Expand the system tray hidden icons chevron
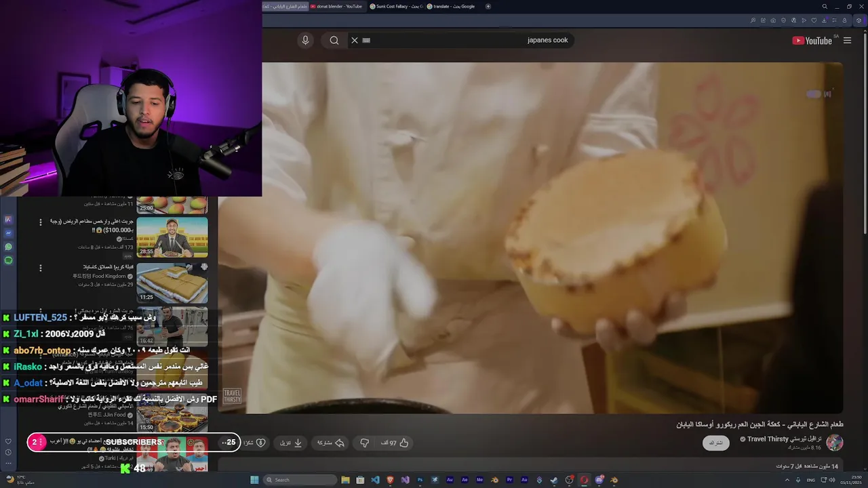868x488 pixels. click(x=787, y=480)
